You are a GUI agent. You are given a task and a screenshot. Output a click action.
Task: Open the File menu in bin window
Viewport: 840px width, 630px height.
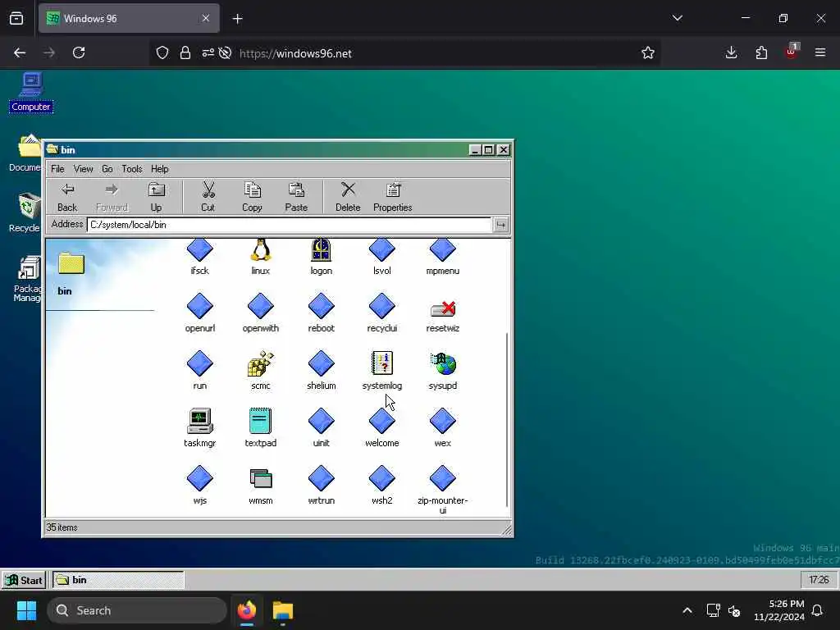click(x=57, y=169)
